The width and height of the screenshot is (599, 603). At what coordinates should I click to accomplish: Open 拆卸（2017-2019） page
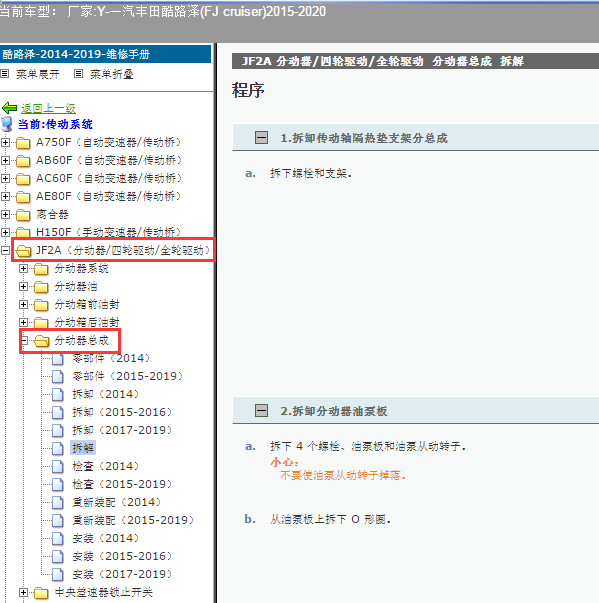tap(122, 430)
